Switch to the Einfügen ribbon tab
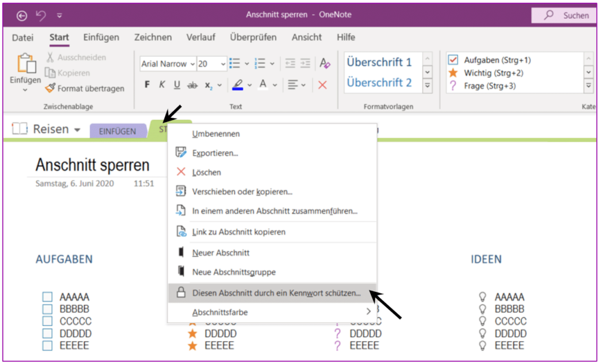 (x=101, y=38)
